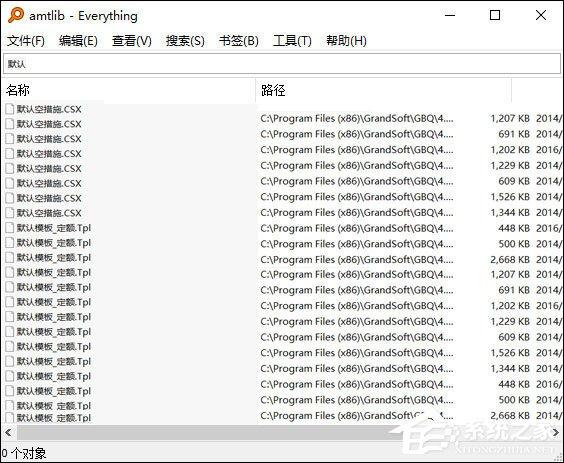Maximize the Everything window
Screen dimensions: 564x463
pyautogui.click(x=495, y=15)
